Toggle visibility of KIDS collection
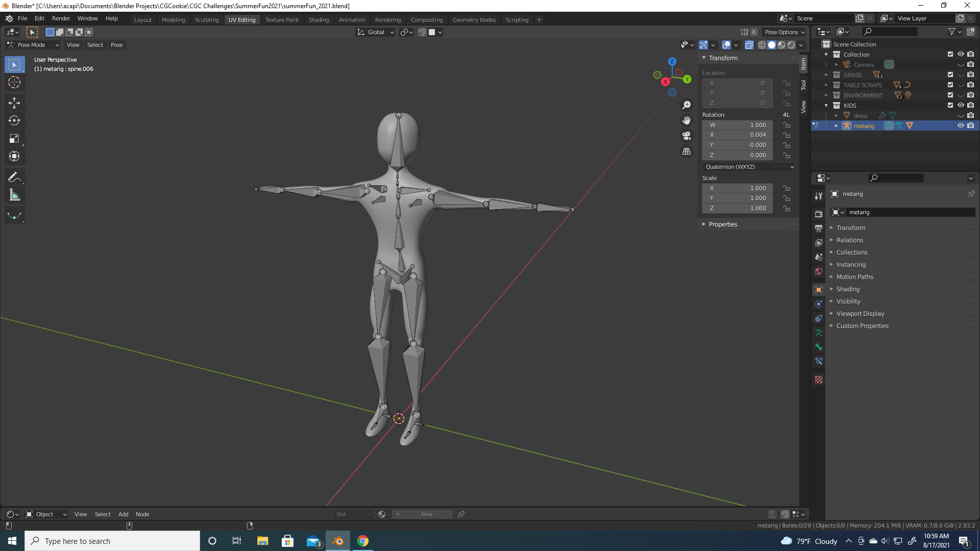Screen dimensions: 980x551 [960, 105]
